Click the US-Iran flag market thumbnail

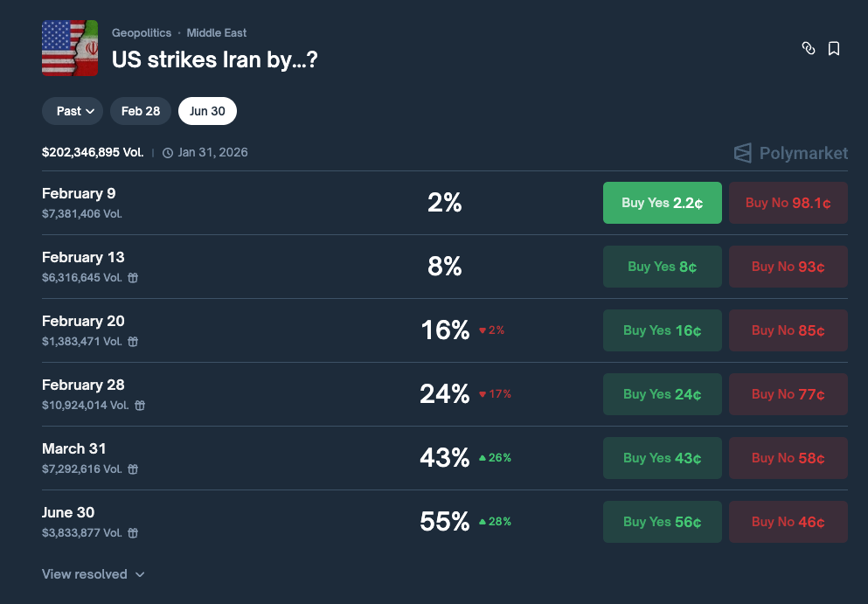tap(70, 48)
